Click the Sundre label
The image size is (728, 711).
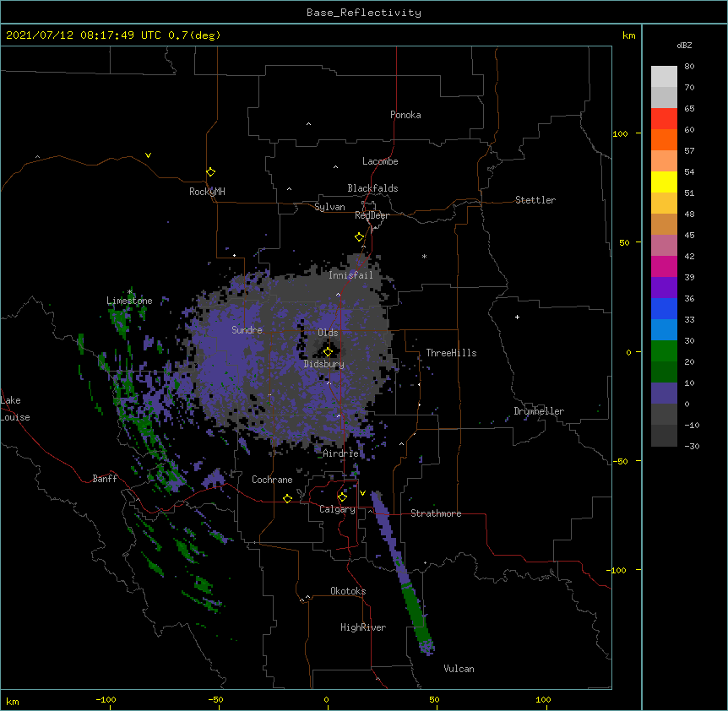tap(247, 330)
